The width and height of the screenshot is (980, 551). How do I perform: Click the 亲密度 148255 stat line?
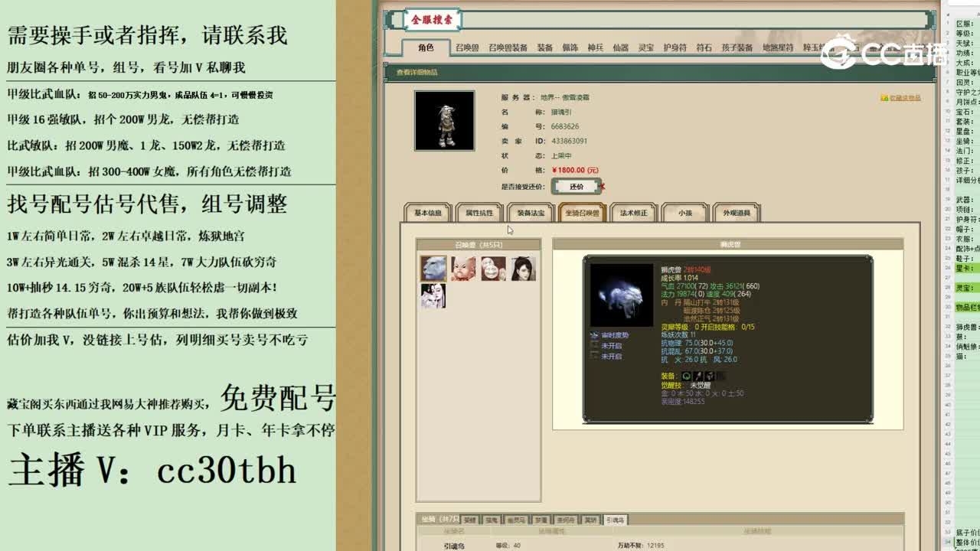coord(683,401)
